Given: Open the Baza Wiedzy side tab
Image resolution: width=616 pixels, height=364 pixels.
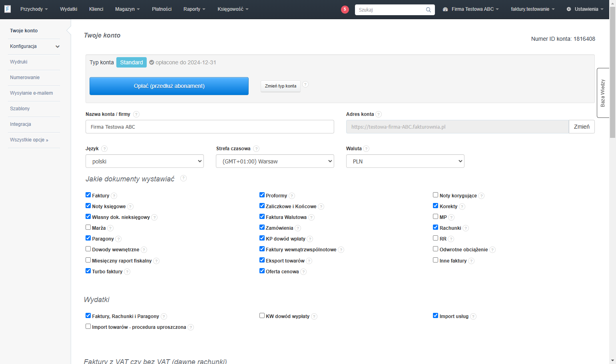Looking at the screenshot, I should [603, 93].
